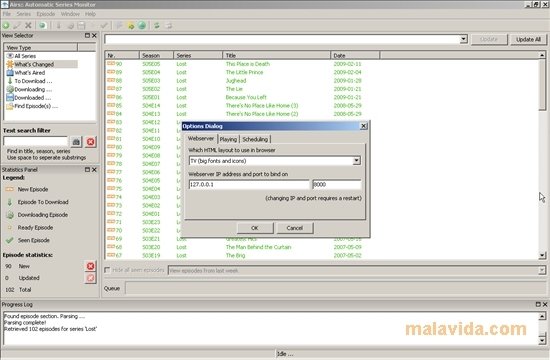This screenshot has width=550, height=360.
Task: Open HTML layout dropdown in Options Dialog
Action: coord(356,161)
